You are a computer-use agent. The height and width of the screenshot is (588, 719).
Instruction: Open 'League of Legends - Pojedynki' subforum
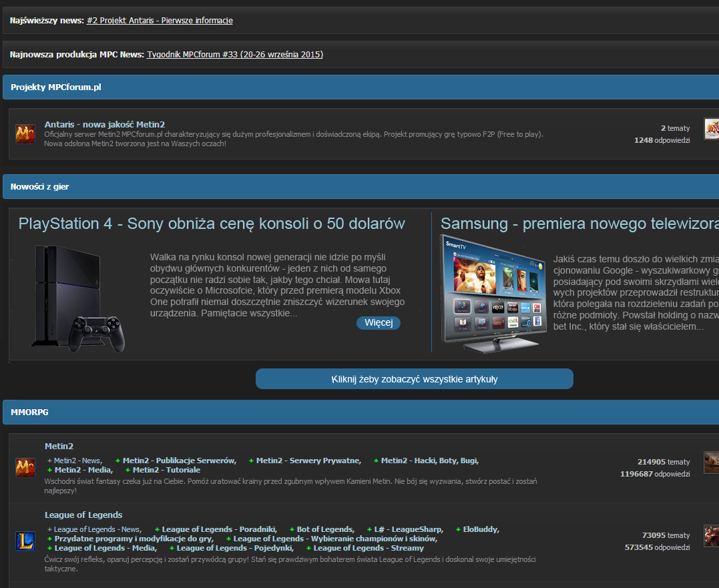pos(235,548)
